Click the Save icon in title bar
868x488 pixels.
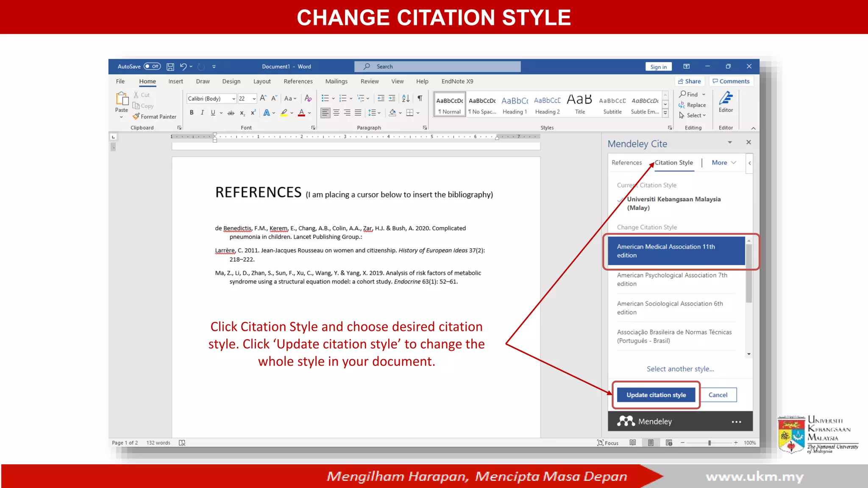coord(170,67)
